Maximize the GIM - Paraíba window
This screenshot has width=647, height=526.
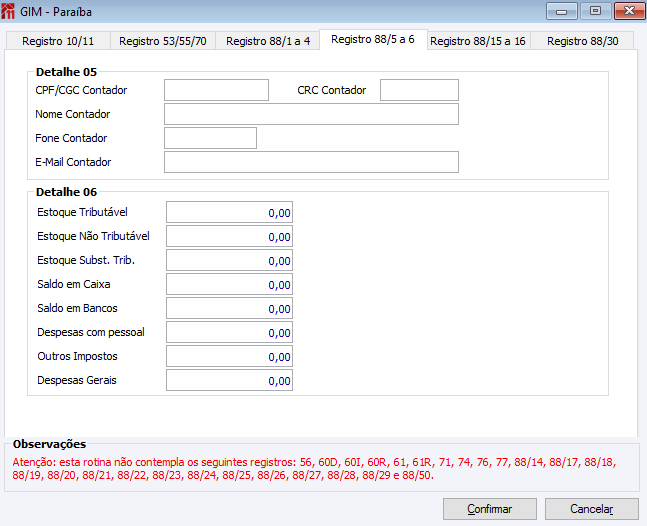[595, 11]
